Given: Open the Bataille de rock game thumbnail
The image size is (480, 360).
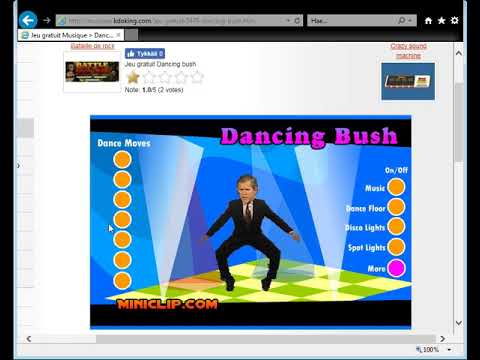Looking at the screenshot, I should tap(92, 72).
